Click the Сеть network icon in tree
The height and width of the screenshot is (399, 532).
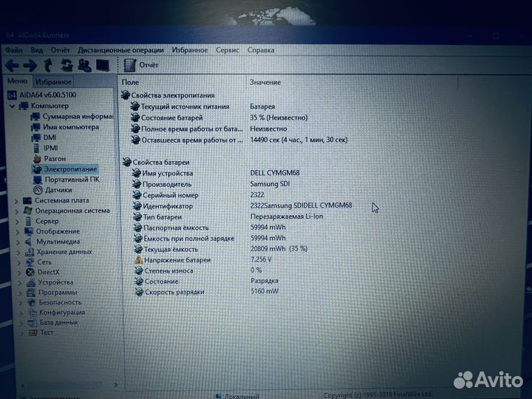click(x=30, y=262)
